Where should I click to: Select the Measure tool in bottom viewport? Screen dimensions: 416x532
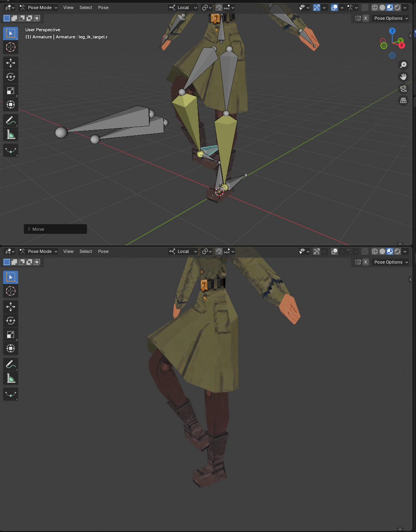pyautogui.click(x=11, y=378)
